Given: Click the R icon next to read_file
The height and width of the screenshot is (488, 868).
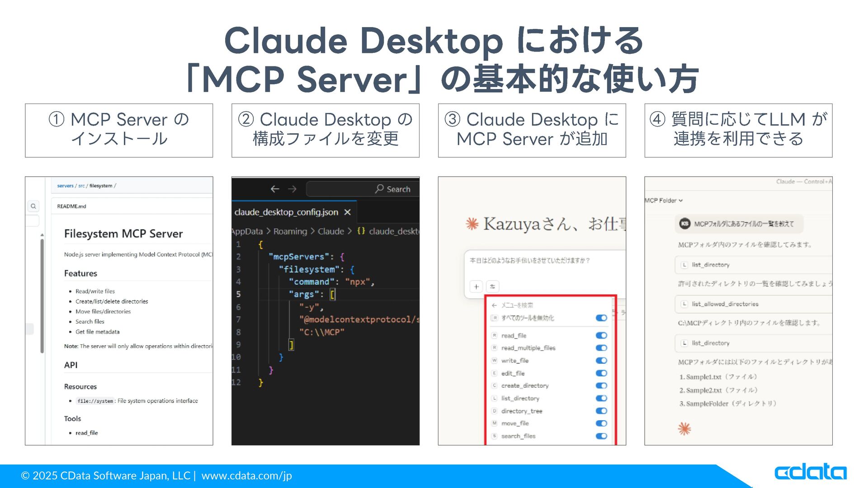Looking at the screenshot, I should pyautogui.click(x=495, y=335).
